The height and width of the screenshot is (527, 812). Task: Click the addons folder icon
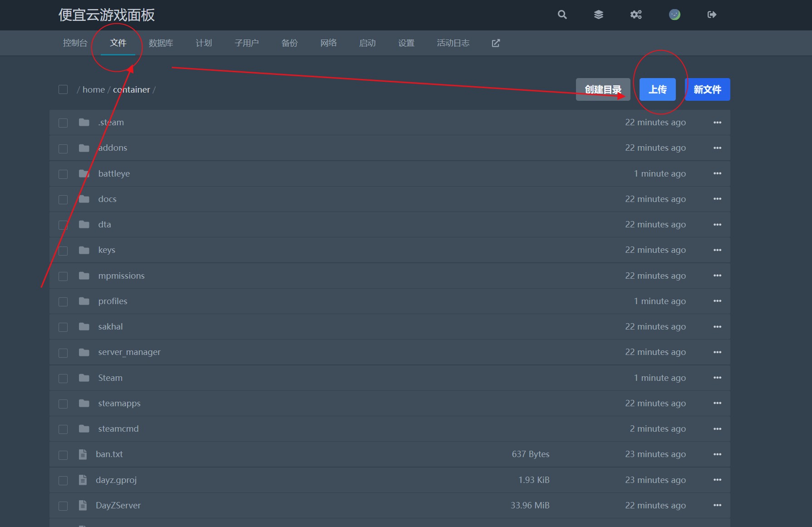[84, 148]
